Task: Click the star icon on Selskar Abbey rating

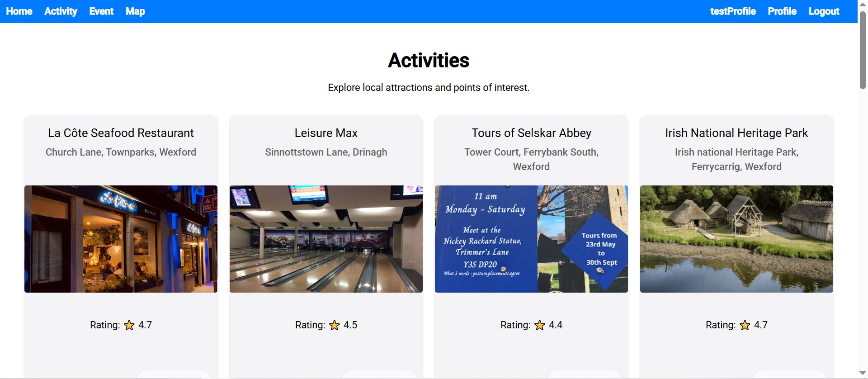Action: (x=540, y=325)
